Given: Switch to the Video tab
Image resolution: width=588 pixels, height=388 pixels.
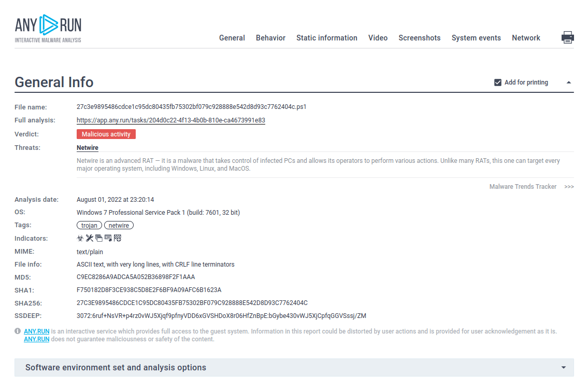Looking at the screenshot, I should 378,38.
